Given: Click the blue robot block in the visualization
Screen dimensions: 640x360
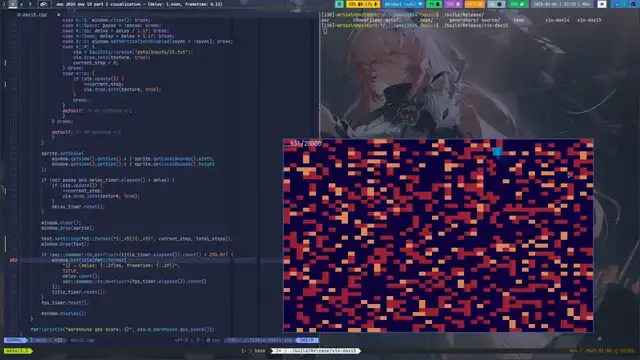Looking at the screenshot, I should click(497, 152).
